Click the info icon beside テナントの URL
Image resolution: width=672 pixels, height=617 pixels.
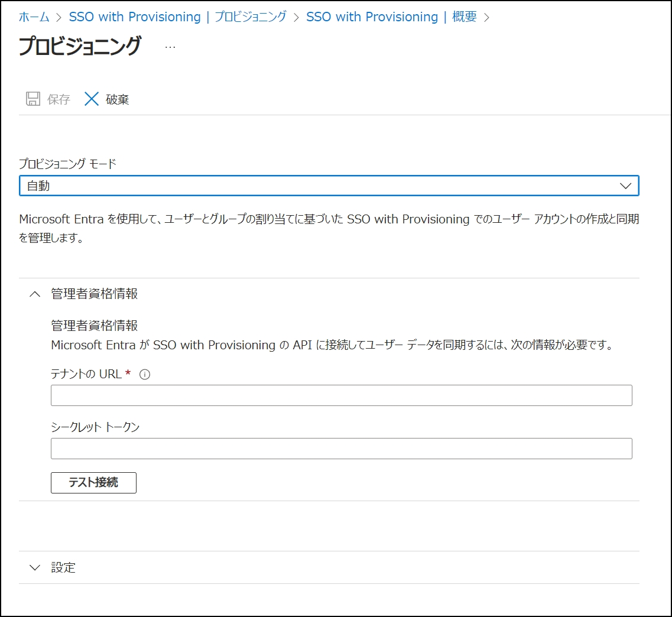[x=144, y=374]
